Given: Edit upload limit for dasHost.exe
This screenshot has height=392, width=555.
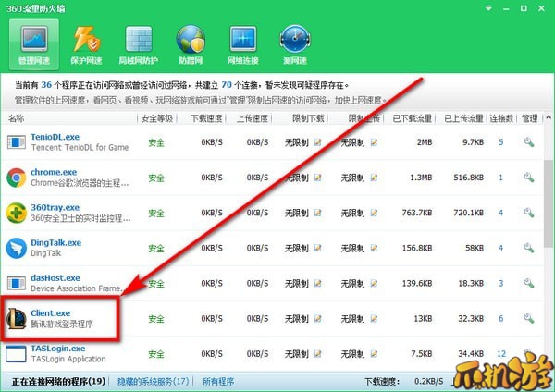Looking at the screenshot, I should (x=374, y=284).
